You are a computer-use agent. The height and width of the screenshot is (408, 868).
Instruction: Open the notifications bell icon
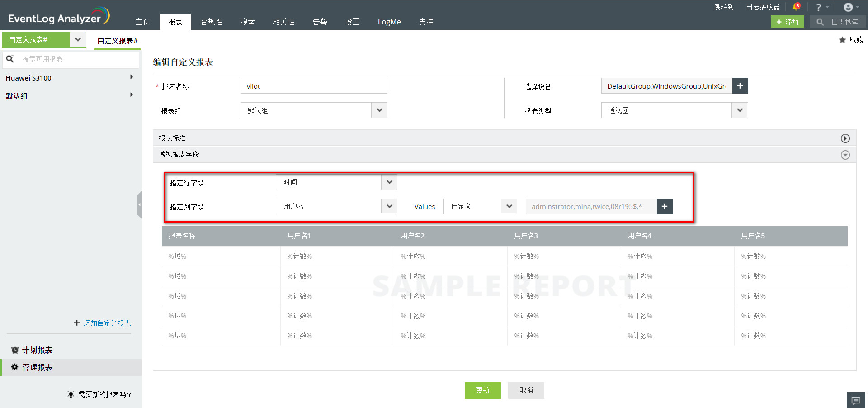797,7
